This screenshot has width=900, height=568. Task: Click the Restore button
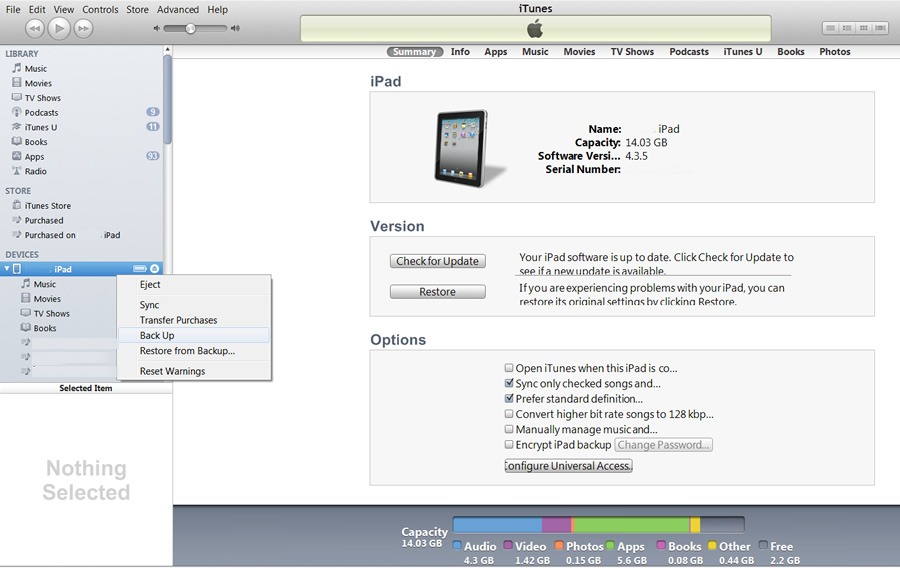[437, 291]
